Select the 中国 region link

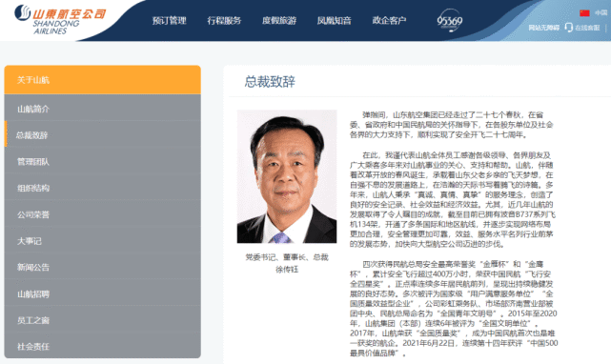601,12
